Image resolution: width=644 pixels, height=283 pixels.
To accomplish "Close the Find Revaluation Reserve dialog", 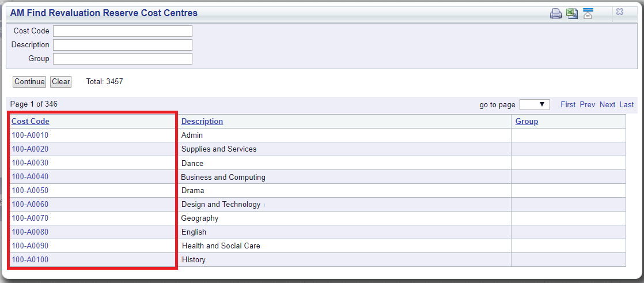I will pos(620,12).
